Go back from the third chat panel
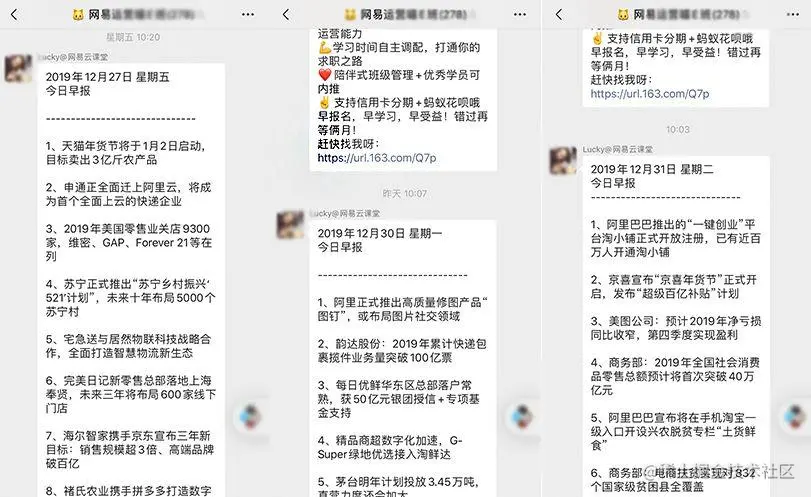Viewport: 811px width, 497px height. [x=558, y=14]
